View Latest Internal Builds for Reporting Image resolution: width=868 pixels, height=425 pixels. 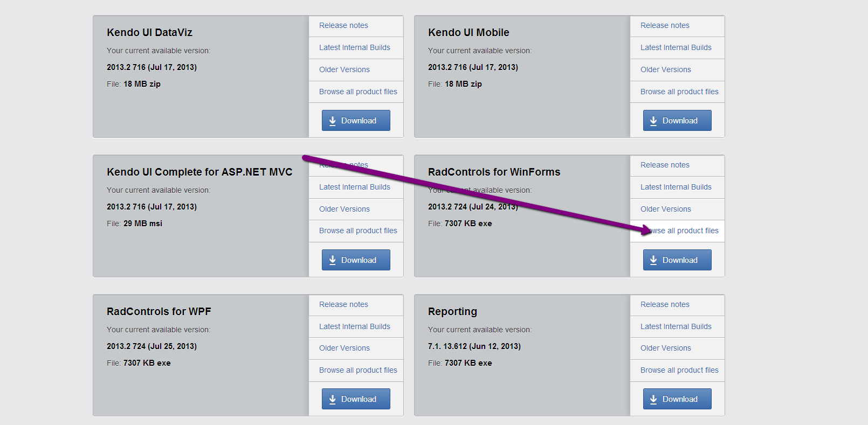pos(676,326)
